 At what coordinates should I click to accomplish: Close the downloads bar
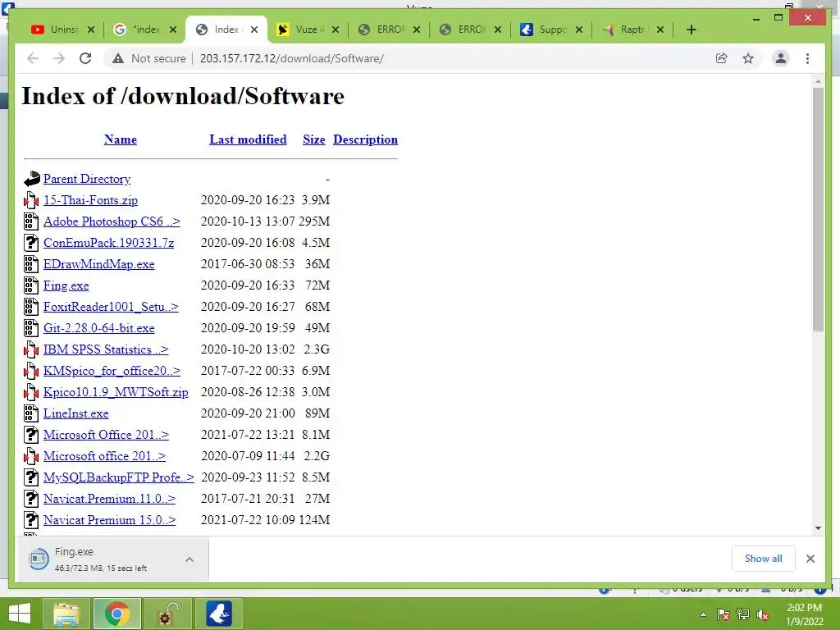pyautogui.click(x=810, y=559)
